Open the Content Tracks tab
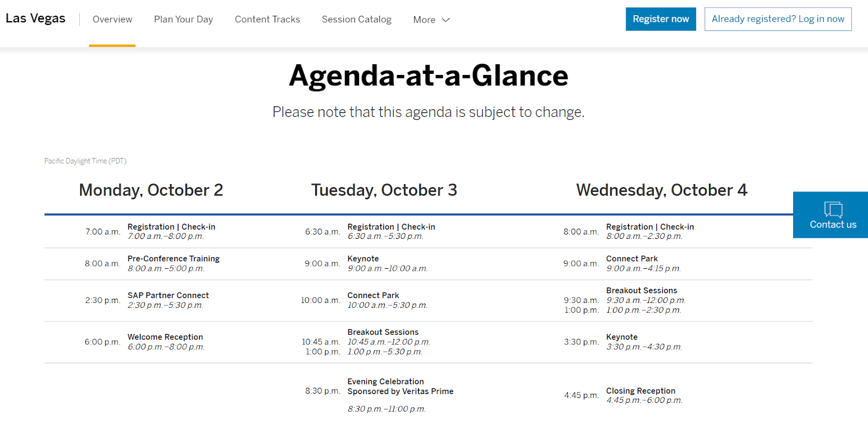Screen dimensions: 868x423 coord(267,20)
